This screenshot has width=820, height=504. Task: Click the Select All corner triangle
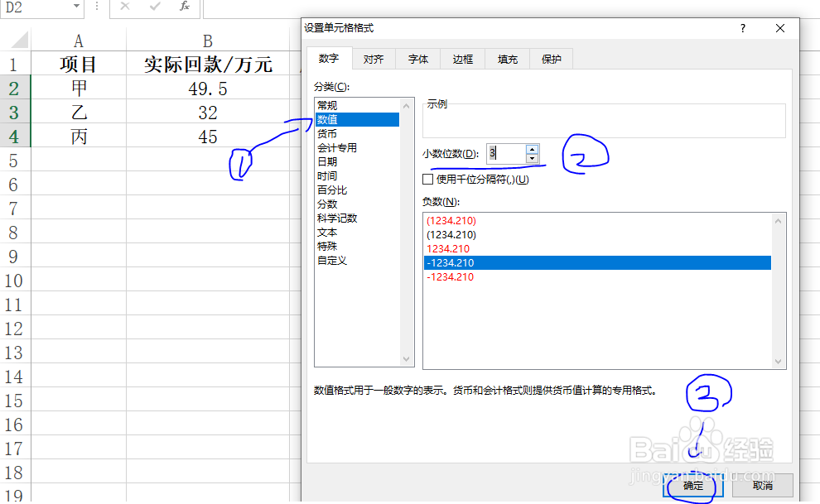(x=19, y=41)
